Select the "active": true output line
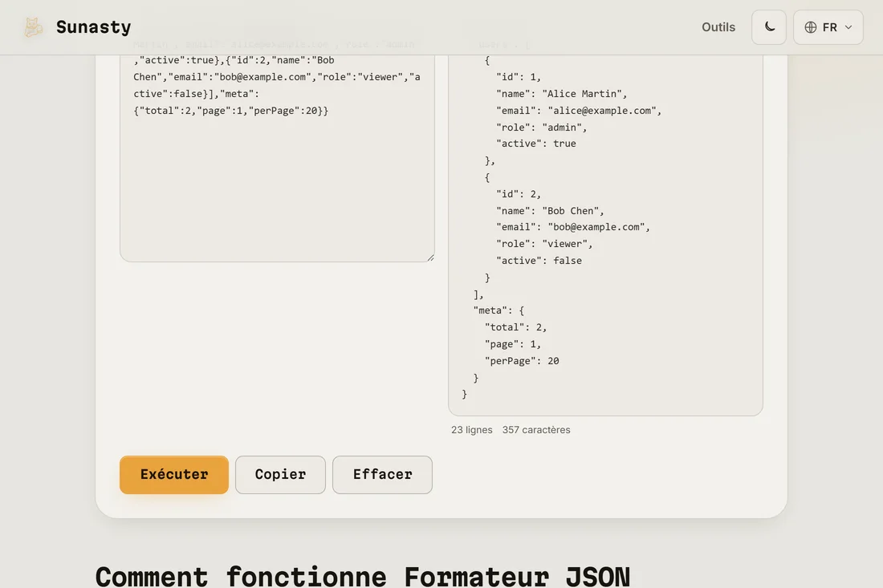 coord(535,144)
